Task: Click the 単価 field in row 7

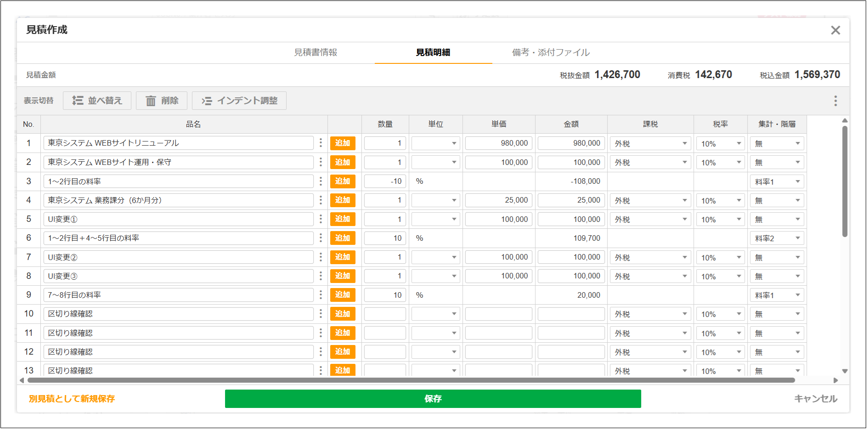Action: (498, 257)
